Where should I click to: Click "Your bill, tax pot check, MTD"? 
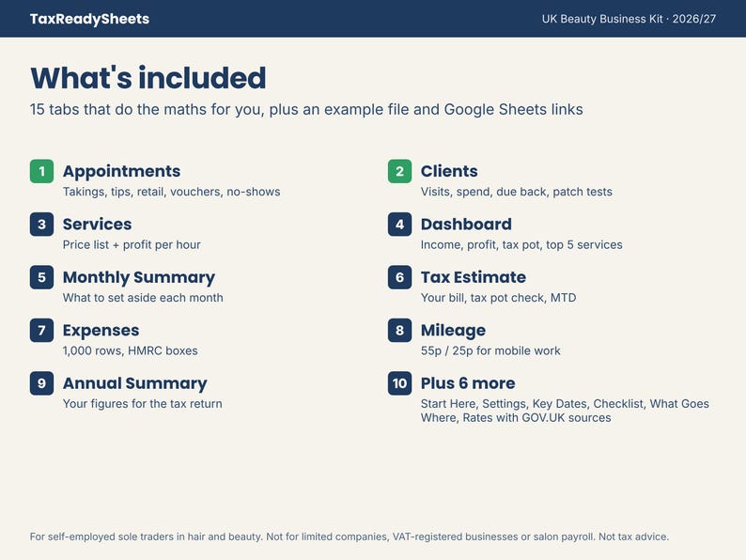498,298
